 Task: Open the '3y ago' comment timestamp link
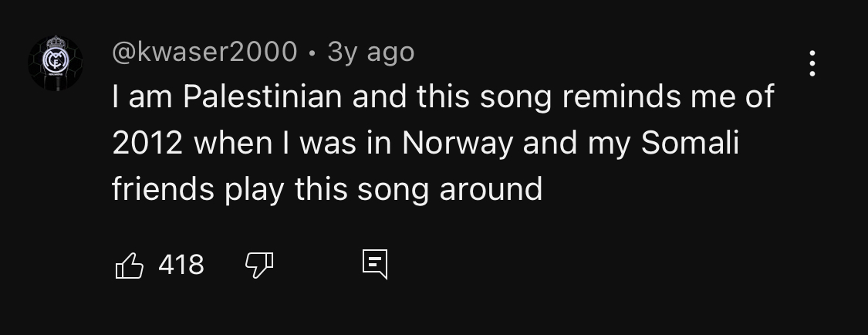(x=371, y=52)
